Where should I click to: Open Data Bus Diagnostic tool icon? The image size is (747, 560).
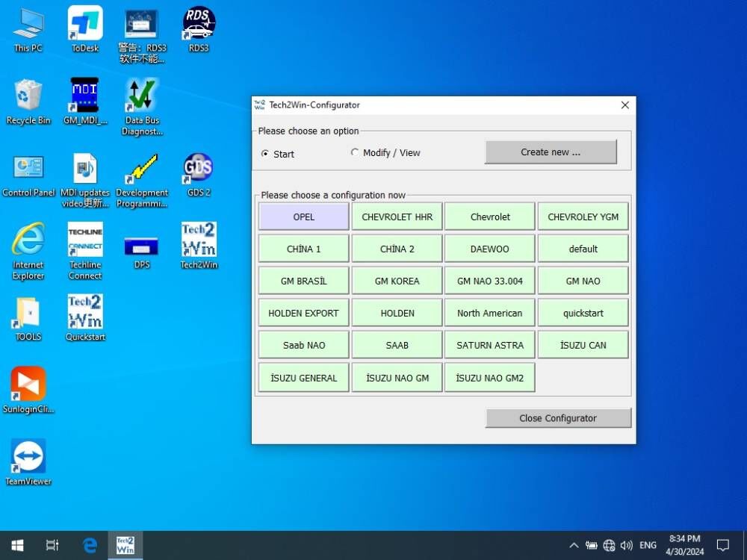[x=141, y=108]
